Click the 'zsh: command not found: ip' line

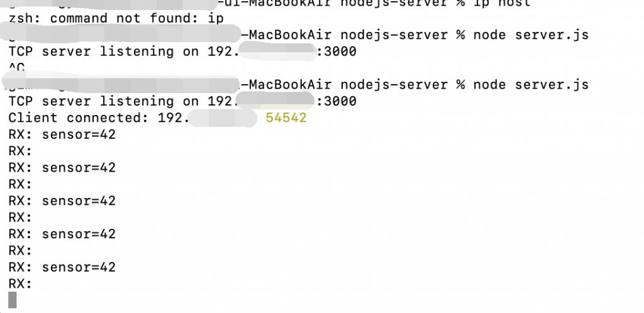click(x=116, y=18)
